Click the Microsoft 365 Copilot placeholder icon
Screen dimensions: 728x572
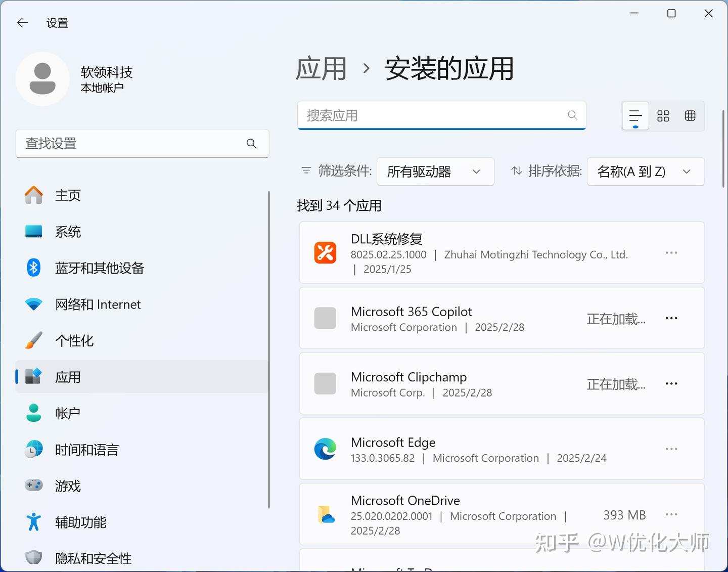coord(325,318)
